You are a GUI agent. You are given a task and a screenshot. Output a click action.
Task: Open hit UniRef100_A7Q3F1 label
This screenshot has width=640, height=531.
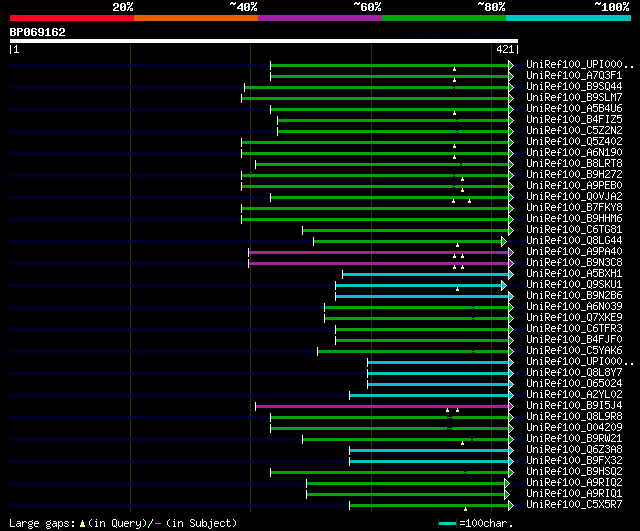click(574, 76)
